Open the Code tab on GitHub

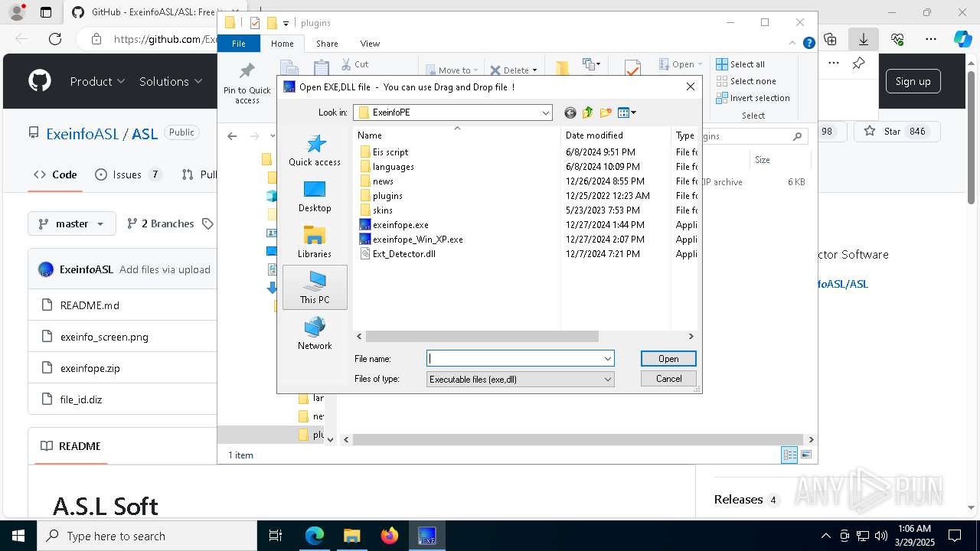[x=55, y=174]
